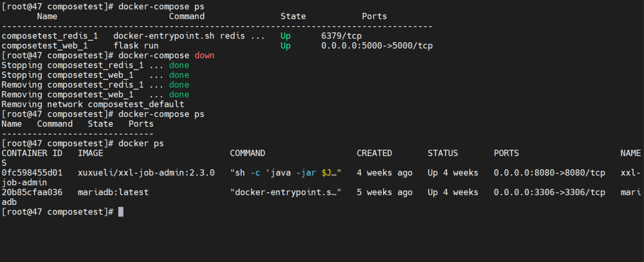The image size is (644, 262).
Task: Click "done" on the Removing composetest_web_1 line
Action: pyautogui.click(x=179, y=95)
